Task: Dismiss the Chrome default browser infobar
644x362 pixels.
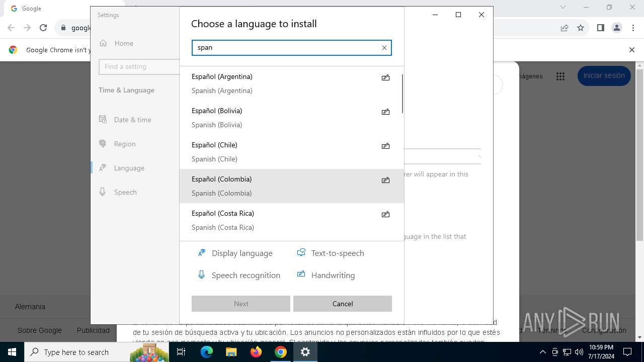Action: click(632, 50)
